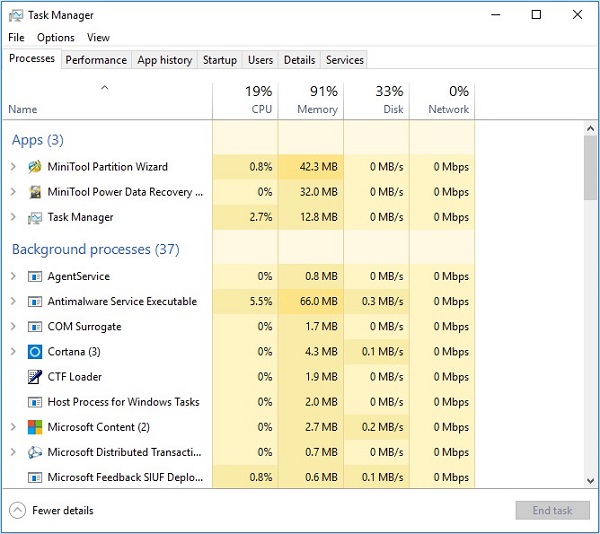The image size is (600, 534).
Task: Open the Startup tab
Action: pos(219,60)
